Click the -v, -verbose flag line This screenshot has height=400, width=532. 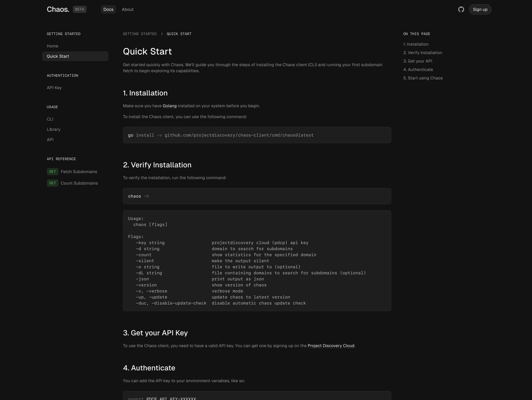pyautogui.click(x=189, y=291)
